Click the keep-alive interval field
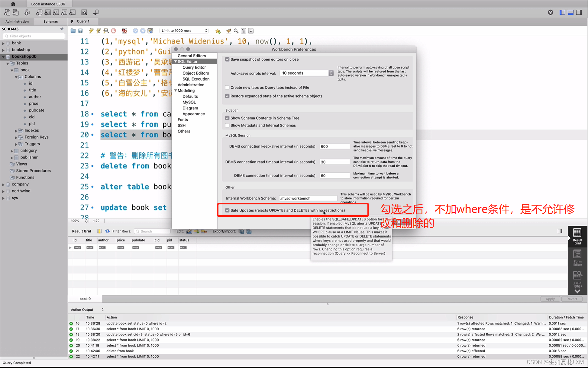The width and height of the screenshot is (588, 368). point(335,146)
